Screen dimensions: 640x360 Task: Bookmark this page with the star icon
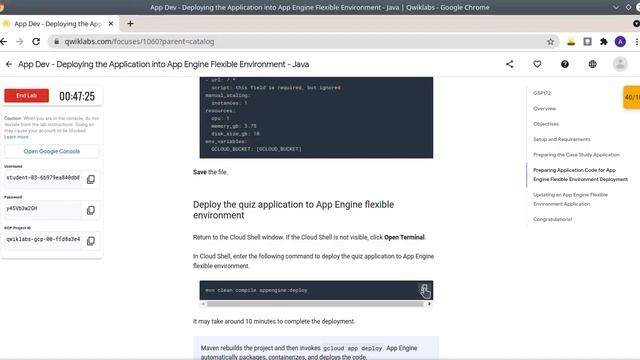tap(550, 42)
